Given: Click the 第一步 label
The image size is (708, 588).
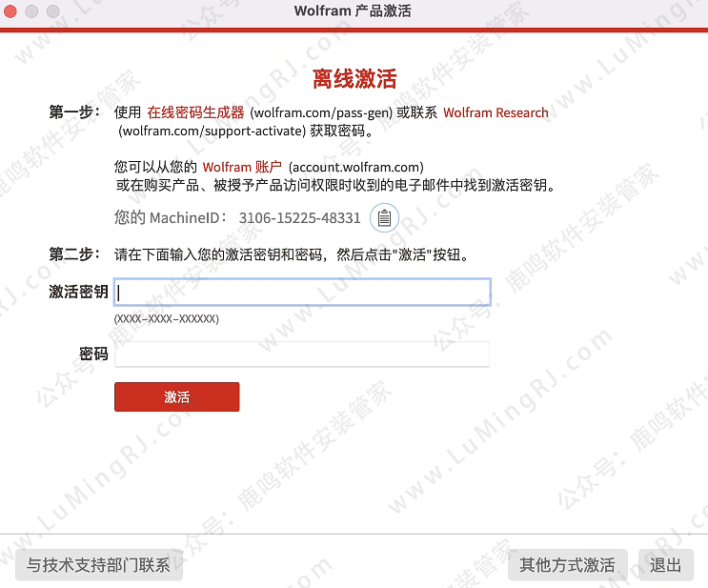Looking at the screenshot, I should click(x=74, y=112).
